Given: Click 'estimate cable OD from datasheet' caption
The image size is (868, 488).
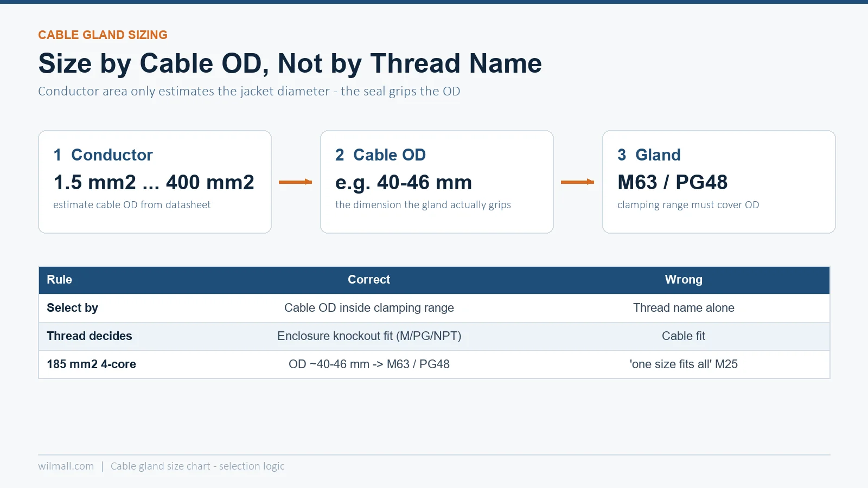Looking at the screenshot, I should [x=132, y=205].
